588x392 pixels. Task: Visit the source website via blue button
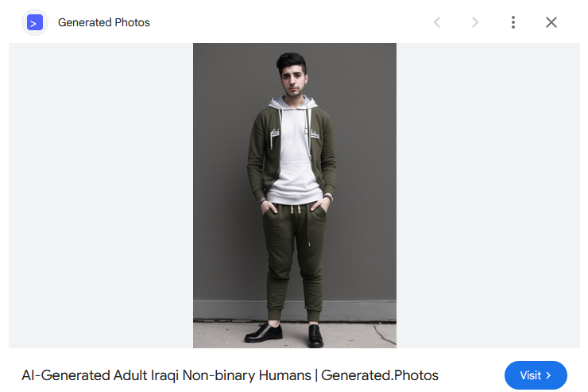pos(536,375)
